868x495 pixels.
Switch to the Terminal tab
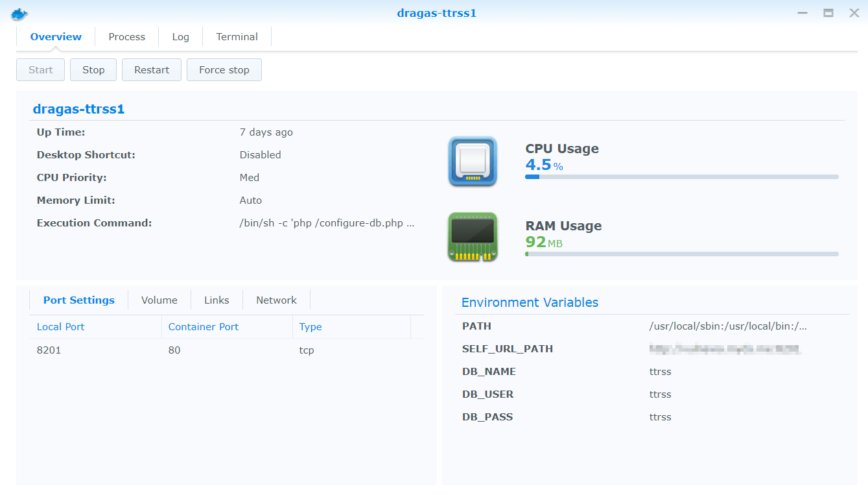(236, 36)
